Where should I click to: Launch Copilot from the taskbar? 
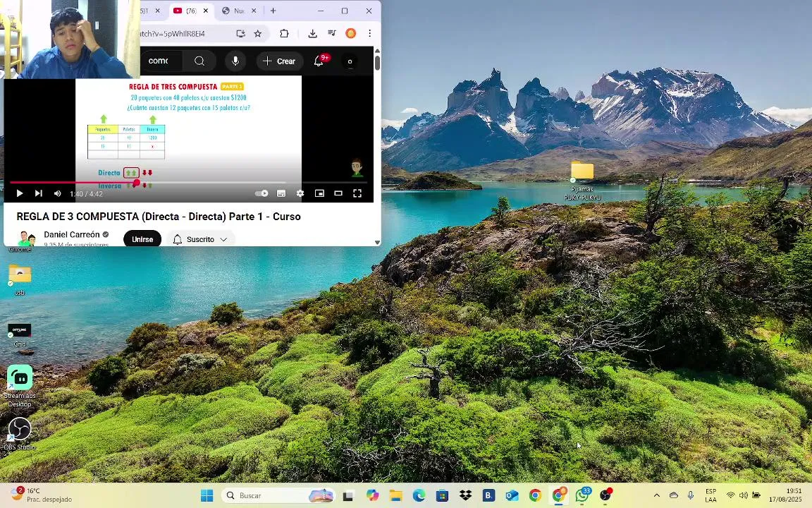coord(372,495)
